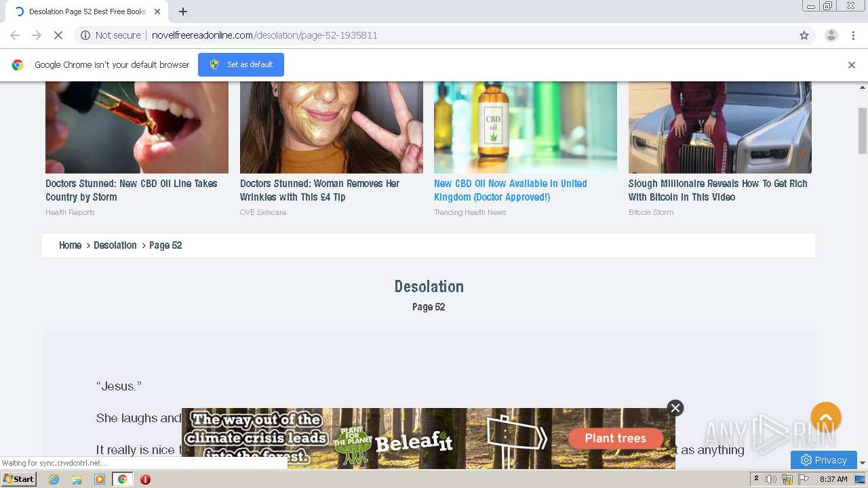This screenshot has width=868, height=488.
Task: Open volume control in system tray
Action: (771, 479)
